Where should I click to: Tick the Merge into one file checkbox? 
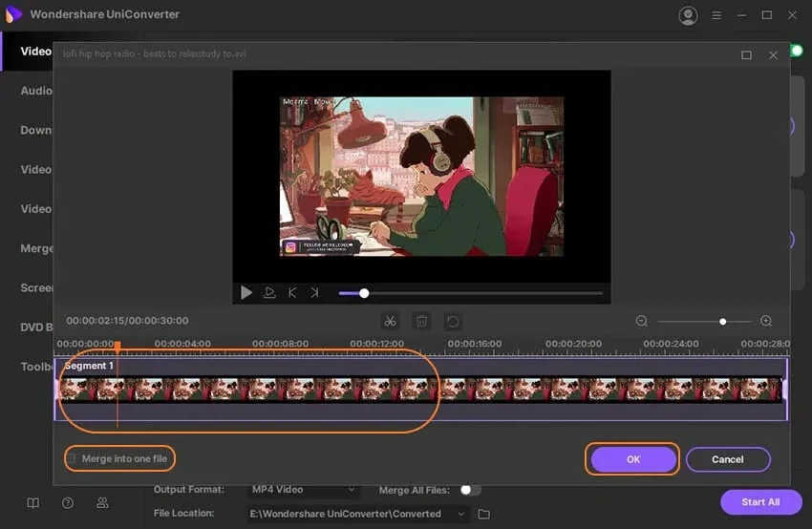click(72, 458)
